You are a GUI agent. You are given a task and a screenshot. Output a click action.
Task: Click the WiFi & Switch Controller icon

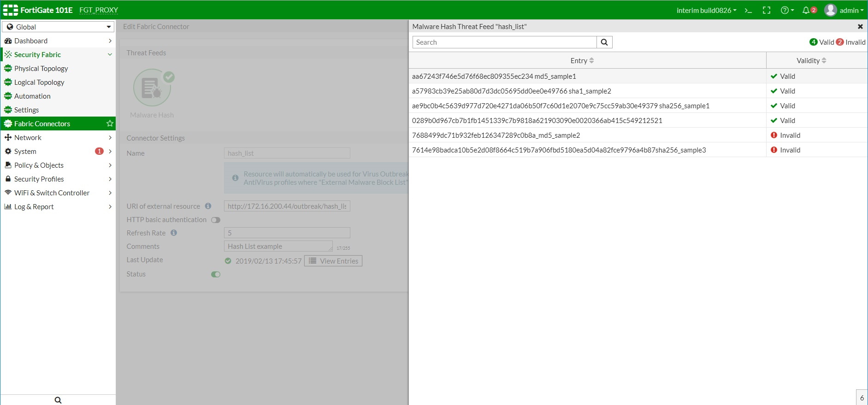tap(8, 193)
